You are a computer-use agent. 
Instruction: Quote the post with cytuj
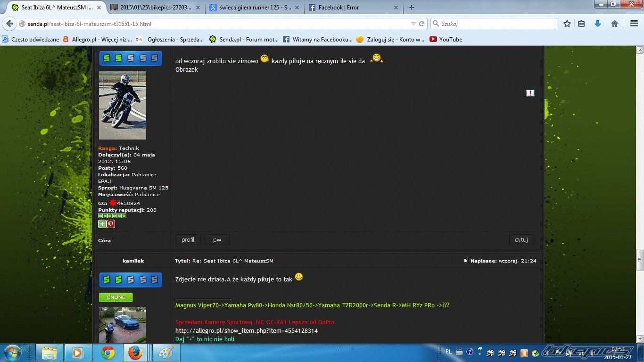pos(521,240)
